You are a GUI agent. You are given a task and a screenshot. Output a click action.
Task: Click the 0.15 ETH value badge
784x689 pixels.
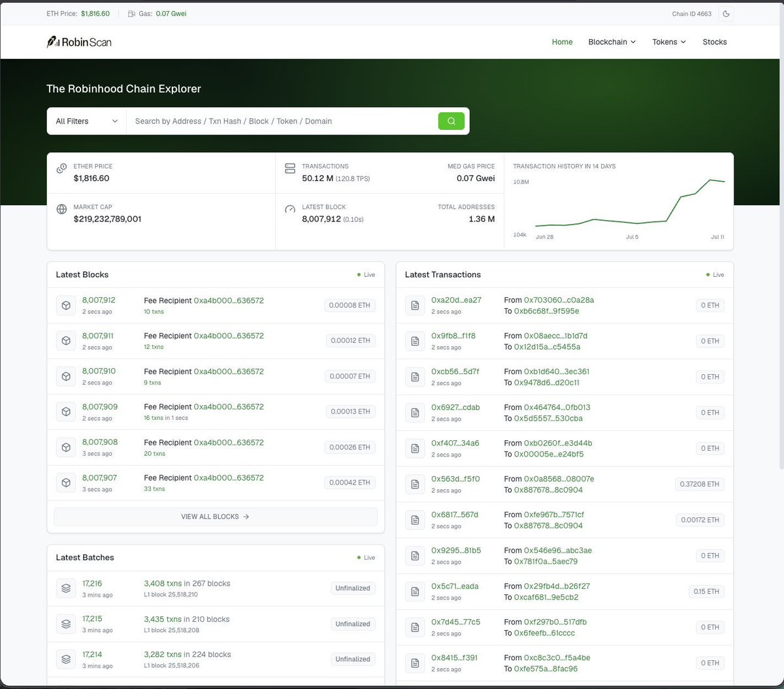click(x=706, y=592)
